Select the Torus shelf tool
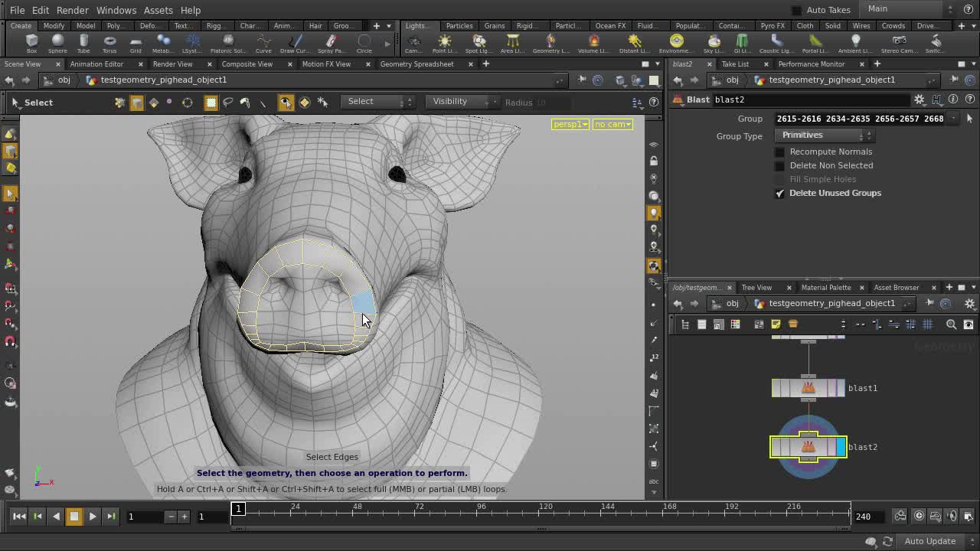980x551 pixels. tap(109, 42)
